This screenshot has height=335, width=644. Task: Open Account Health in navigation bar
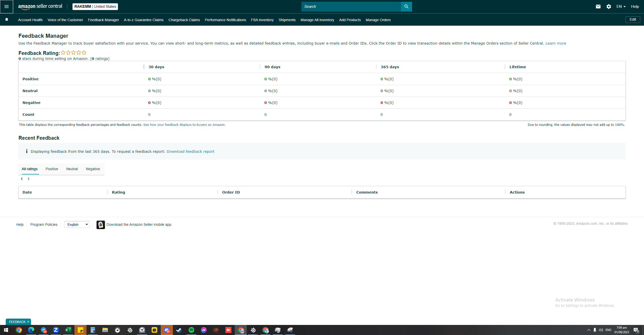click(30, 20)
